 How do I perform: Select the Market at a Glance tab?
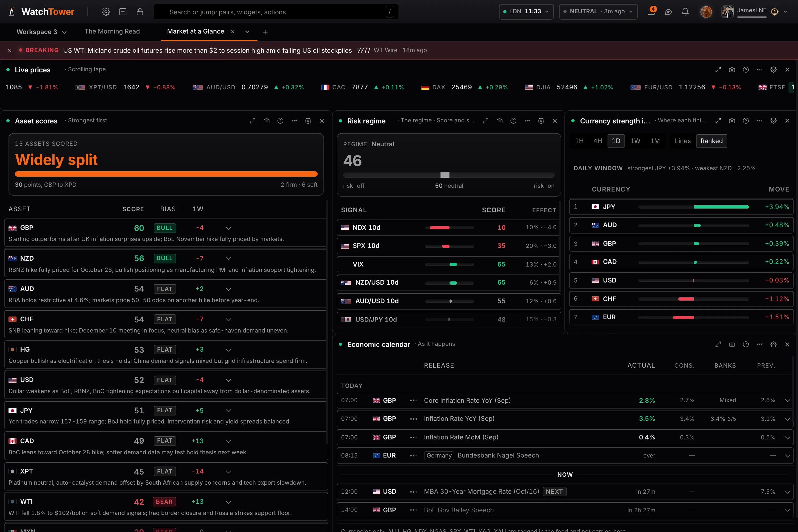click(196, 32)
